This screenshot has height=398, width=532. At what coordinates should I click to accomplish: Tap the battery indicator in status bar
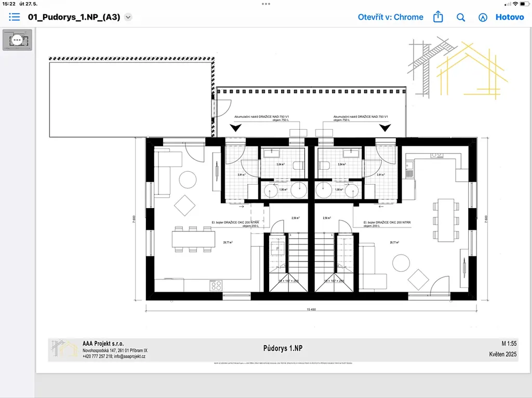point(524,4)
